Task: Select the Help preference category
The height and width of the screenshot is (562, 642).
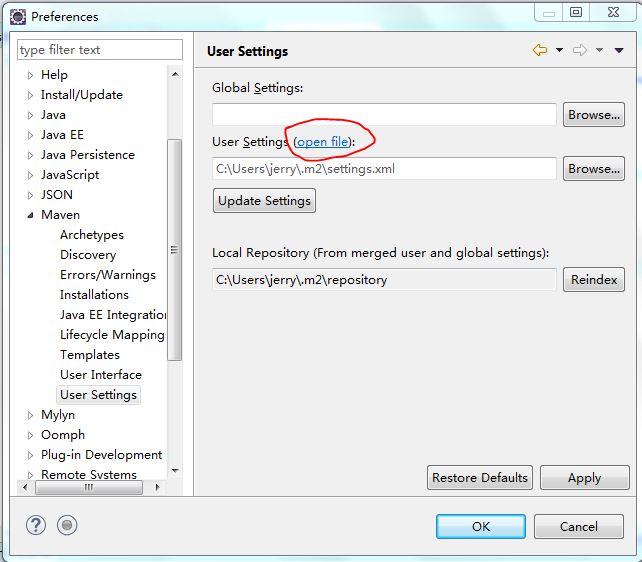Action: coord(54,75)
